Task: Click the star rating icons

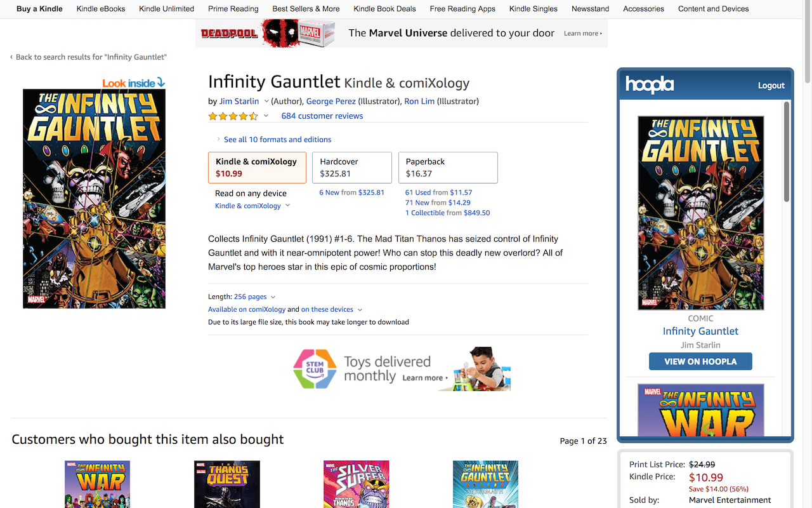Action: [x=233, y=116]
